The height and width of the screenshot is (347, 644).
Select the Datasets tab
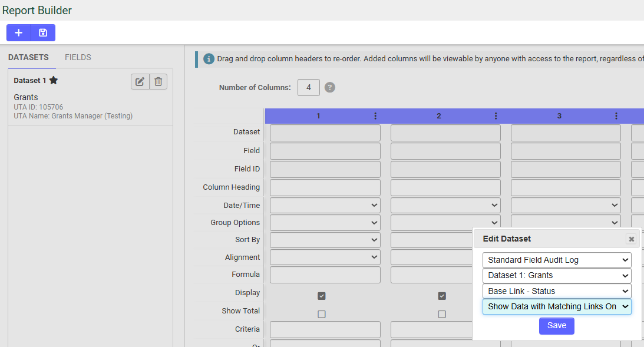click(28, 58)
